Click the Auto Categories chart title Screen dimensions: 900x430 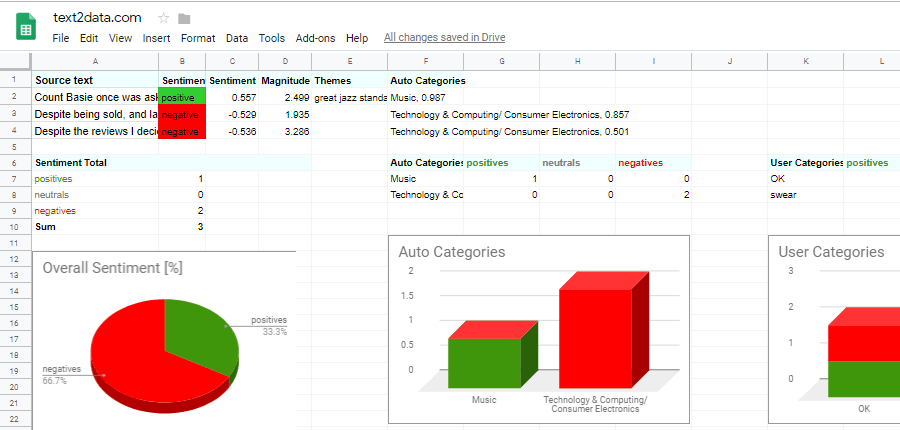452,251
